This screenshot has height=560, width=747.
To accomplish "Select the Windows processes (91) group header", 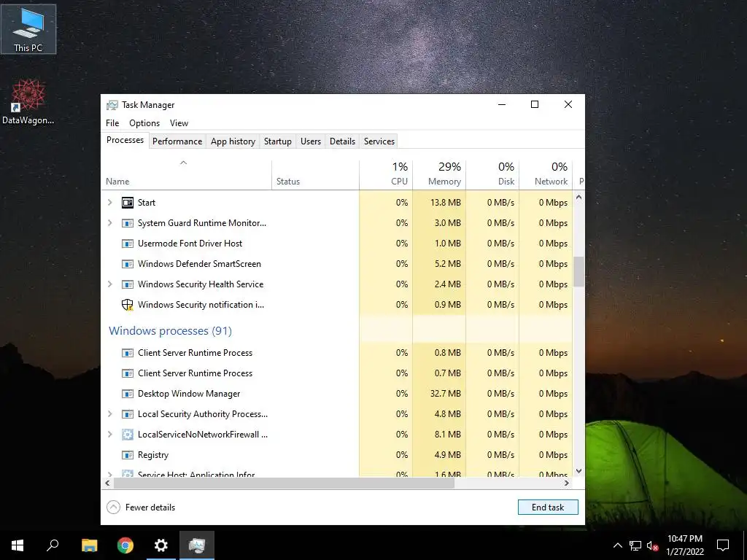I will (170, 331).
